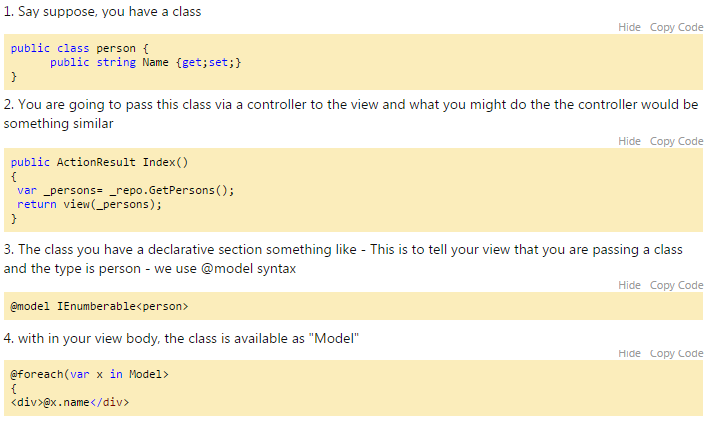This screenshot has width=715, height=422.
Task: Hide the person class code block
Action: 629,27
